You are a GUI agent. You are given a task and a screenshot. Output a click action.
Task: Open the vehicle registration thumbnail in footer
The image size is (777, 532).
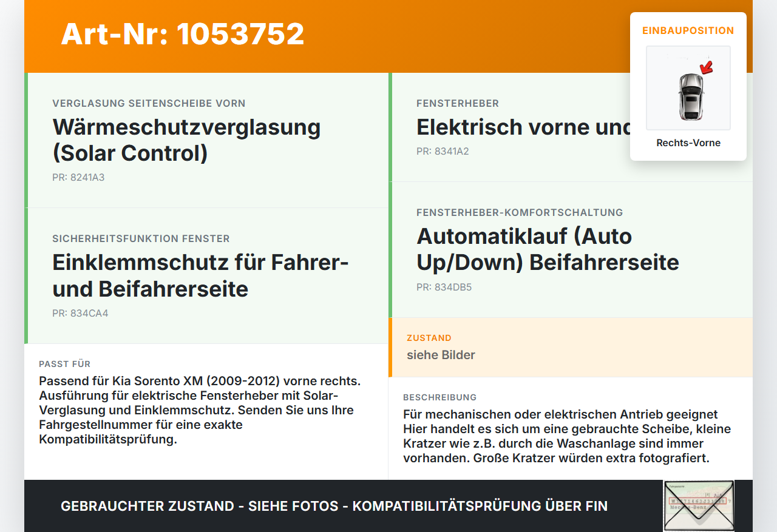pyautogui.click(x=699, y=506)
